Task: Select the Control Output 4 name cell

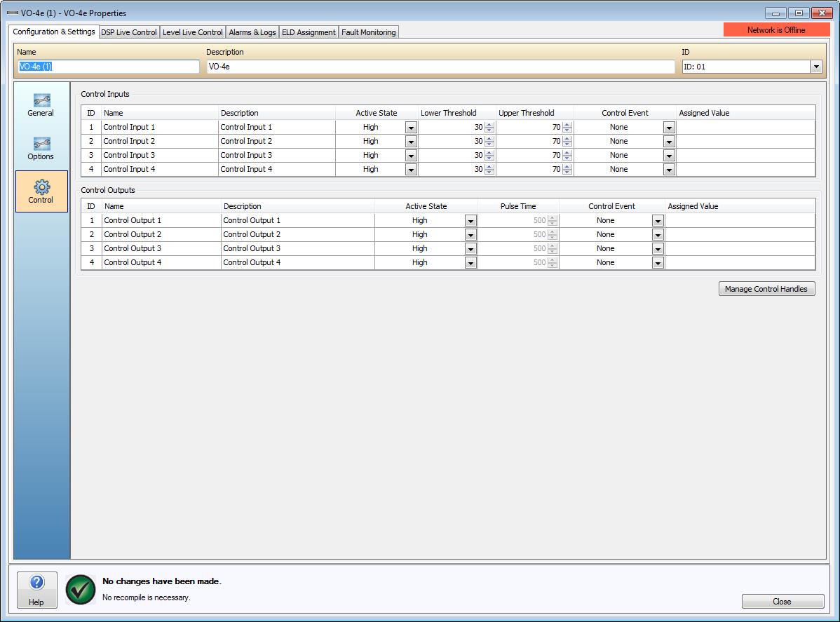Action: [x=161, y=262]
